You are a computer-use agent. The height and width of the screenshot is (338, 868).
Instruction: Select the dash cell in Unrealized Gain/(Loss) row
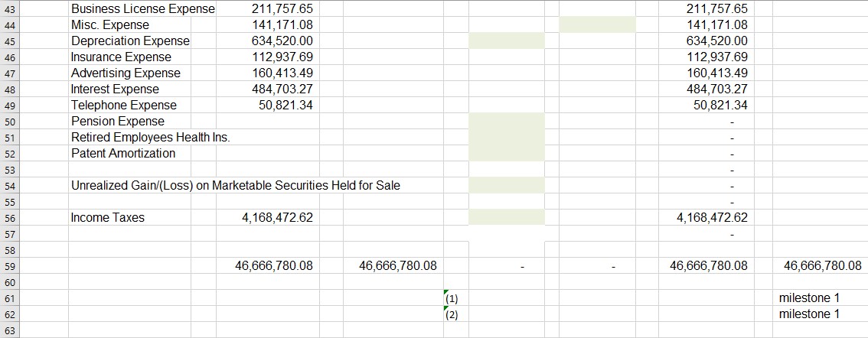[706, 185]
